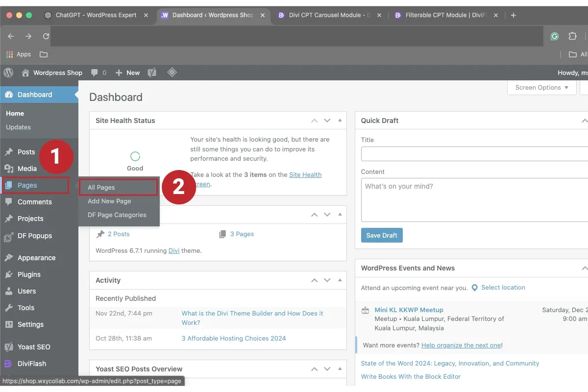Click the Divi diamond icon in the admin bar
Viewport: 588px width, 392px height.
(172, 73)
